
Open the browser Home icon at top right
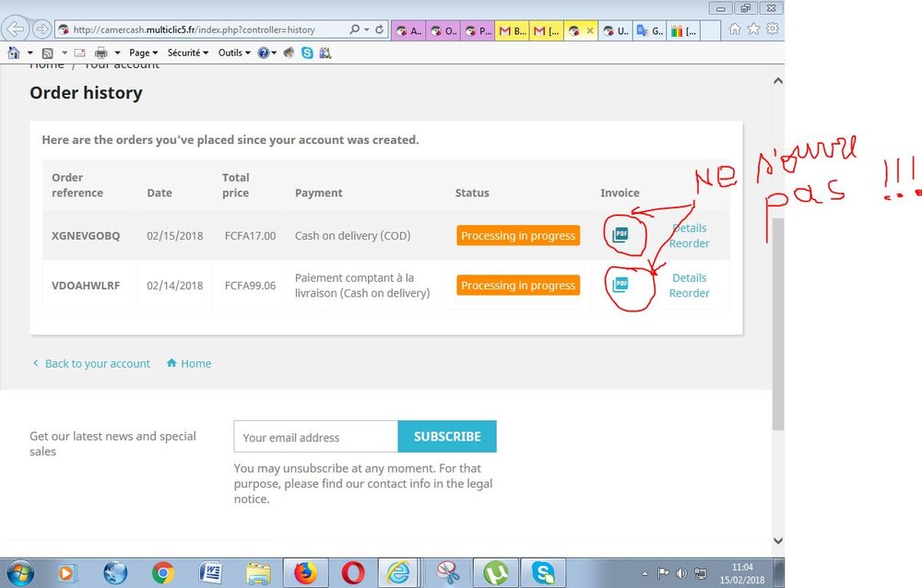coord(735,29)
